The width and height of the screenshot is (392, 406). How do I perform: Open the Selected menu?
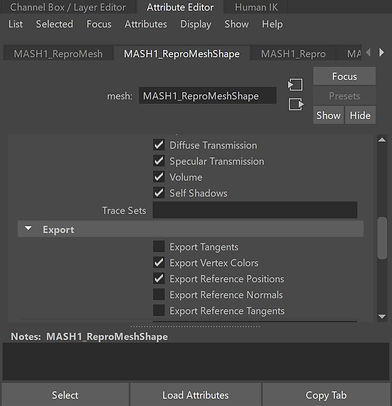point(54,24)
